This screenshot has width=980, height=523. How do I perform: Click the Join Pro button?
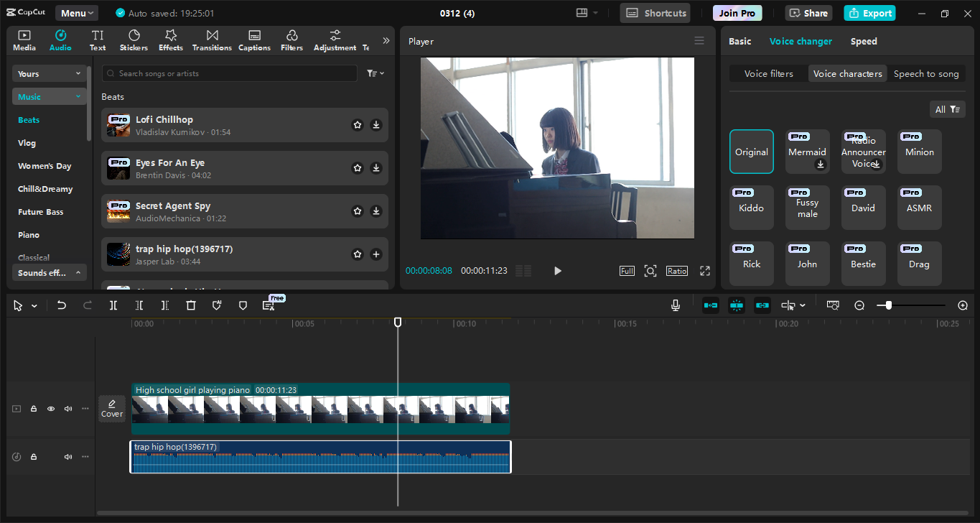pos(737,13)
